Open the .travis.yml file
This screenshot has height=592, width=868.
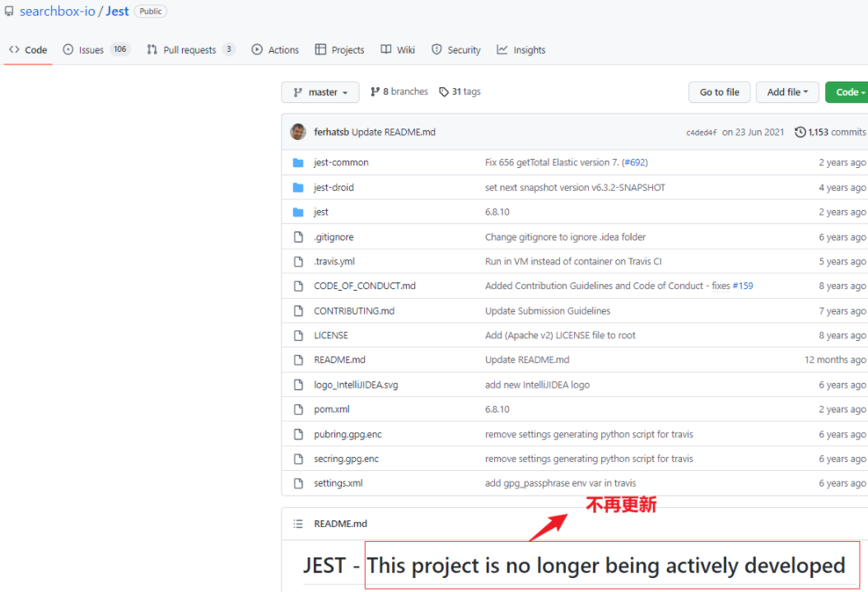tap(334, 261)
